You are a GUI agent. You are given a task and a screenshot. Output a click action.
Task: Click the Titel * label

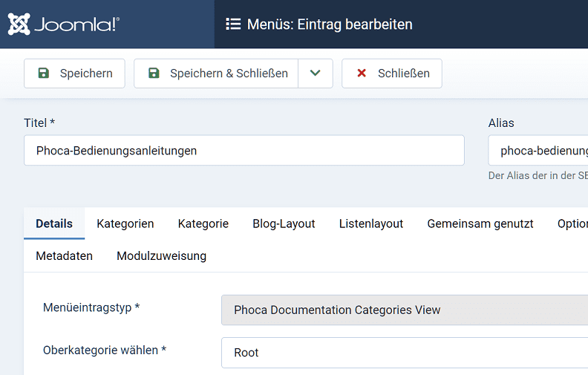tap(39, 123)
